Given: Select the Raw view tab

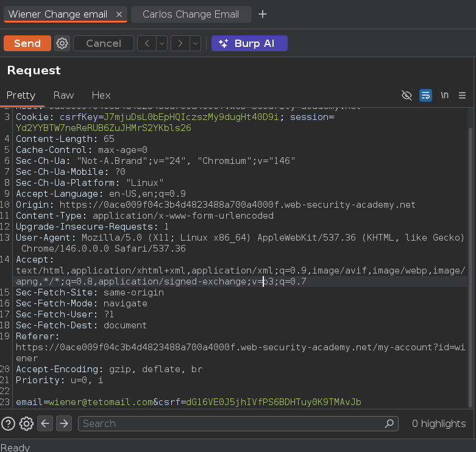Looking at the screenshot, I should pos(63,95).
